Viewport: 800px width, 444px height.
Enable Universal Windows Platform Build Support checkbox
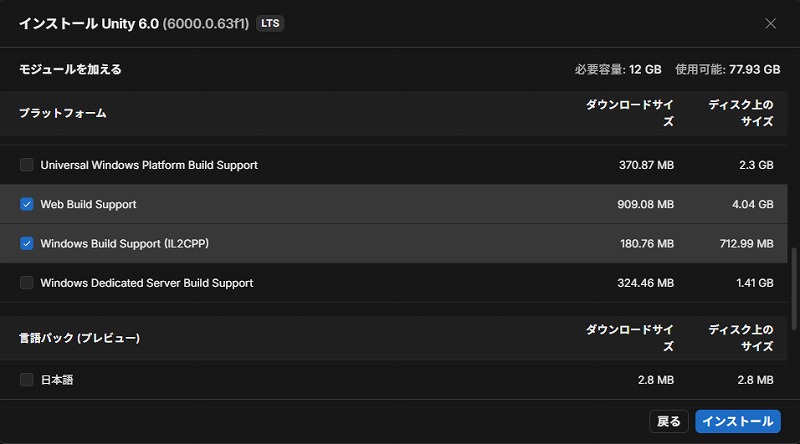click(x=27, y=165)
